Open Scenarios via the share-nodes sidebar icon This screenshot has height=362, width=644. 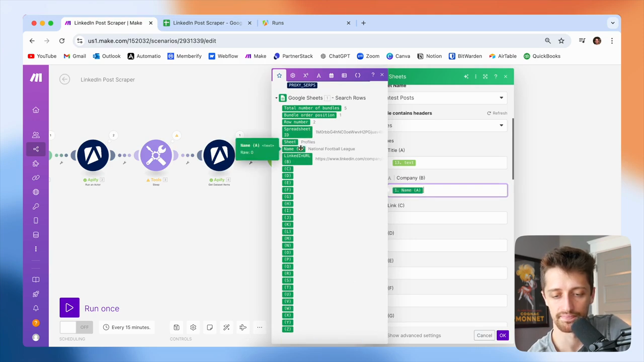point(36,149)
